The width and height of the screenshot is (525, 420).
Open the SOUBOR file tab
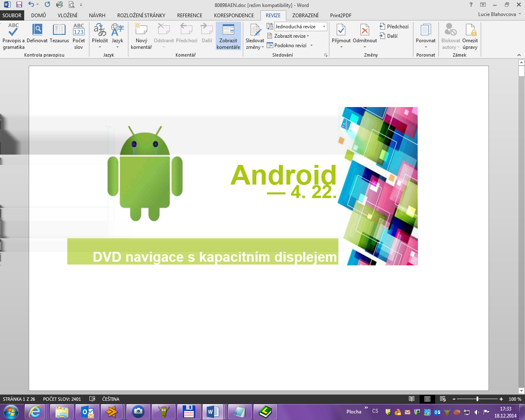12,16
